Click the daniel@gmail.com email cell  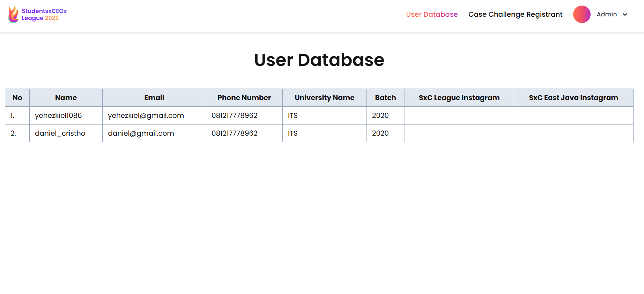coord(141,133)
